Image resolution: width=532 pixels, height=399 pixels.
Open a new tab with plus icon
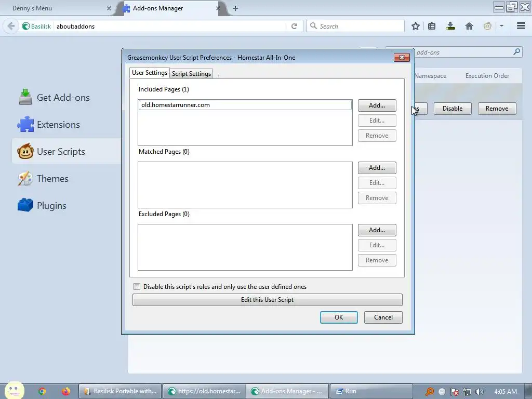point(235,8)
